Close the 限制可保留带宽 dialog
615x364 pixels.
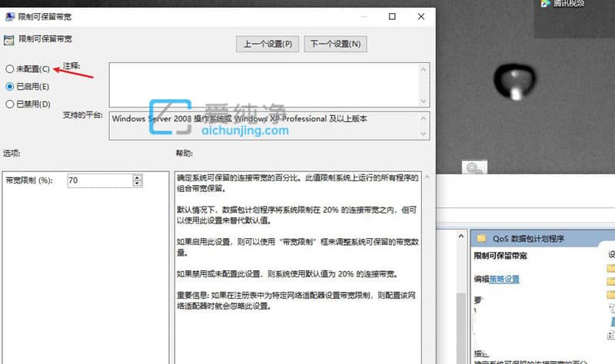421,16
